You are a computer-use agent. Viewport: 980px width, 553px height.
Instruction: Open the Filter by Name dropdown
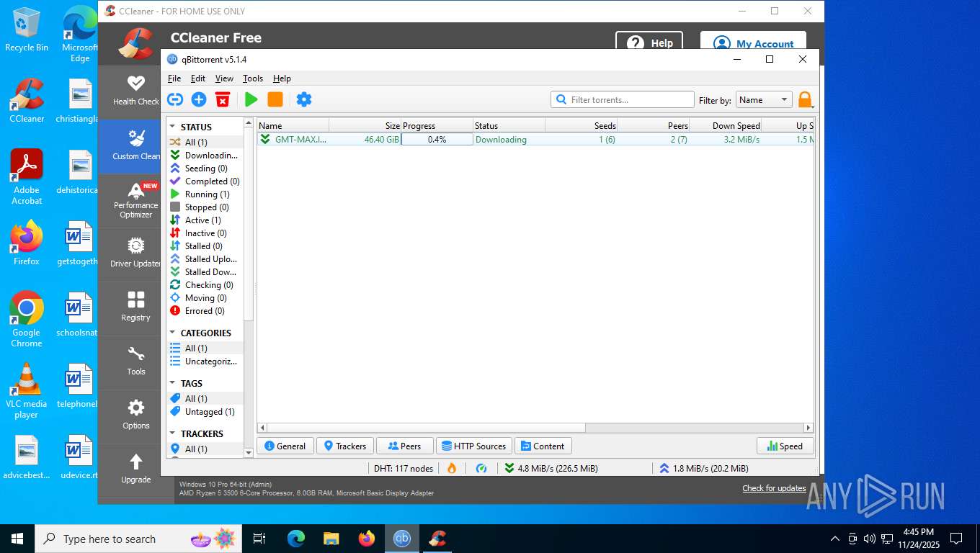764,100
